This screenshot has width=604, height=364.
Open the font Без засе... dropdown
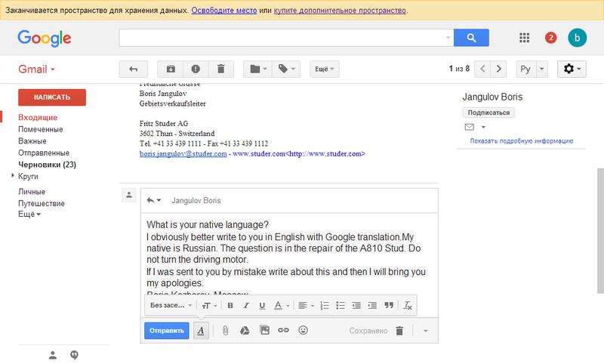[171, 305]
